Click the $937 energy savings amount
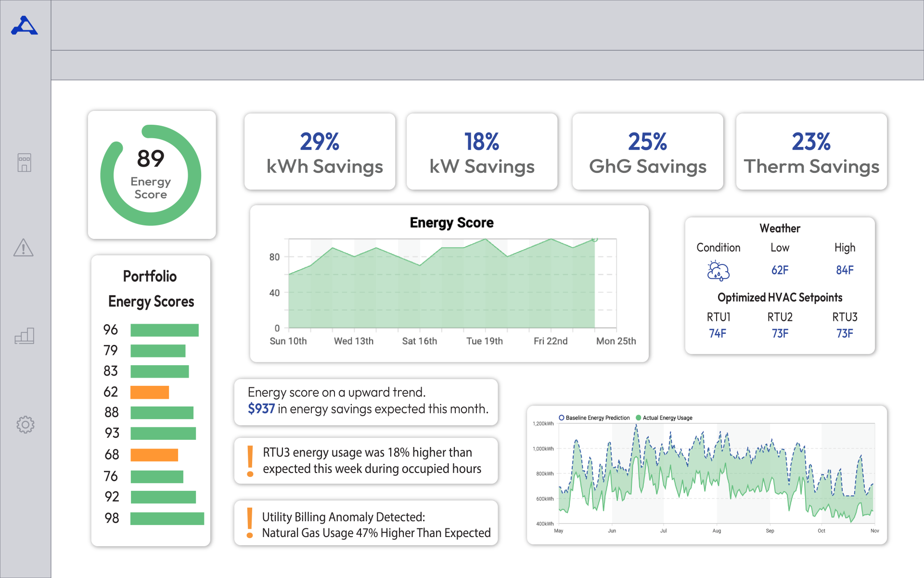Screen dimensions: 924x578 click(261, 409)
